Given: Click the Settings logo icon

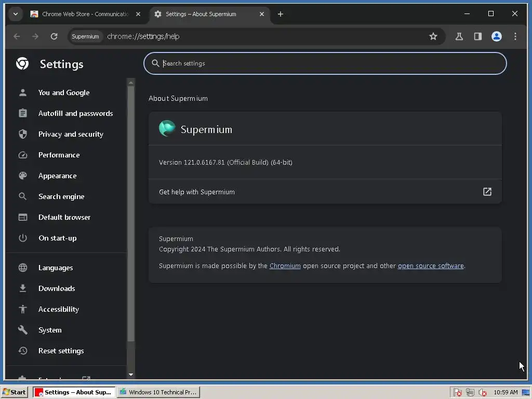Looking at the screenshot, I should tap(22, 63).
